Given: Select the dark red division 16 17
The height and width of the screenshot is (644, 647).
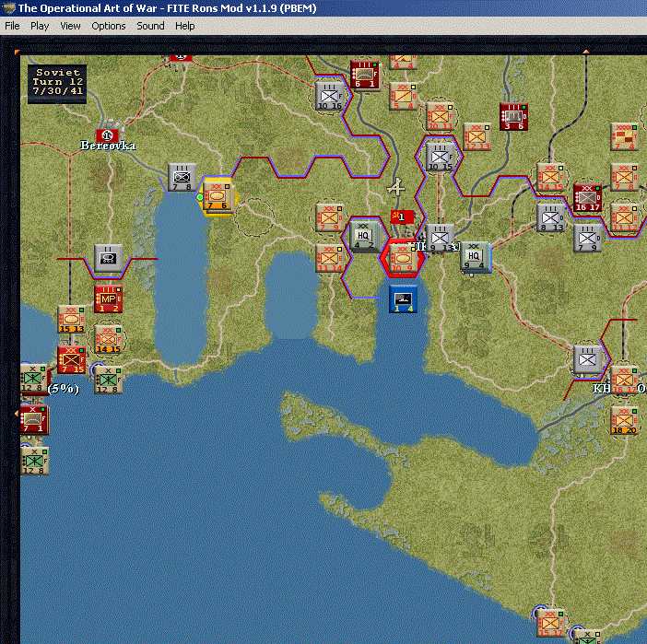Looking at the screenshot, I should tap(587, 197).
